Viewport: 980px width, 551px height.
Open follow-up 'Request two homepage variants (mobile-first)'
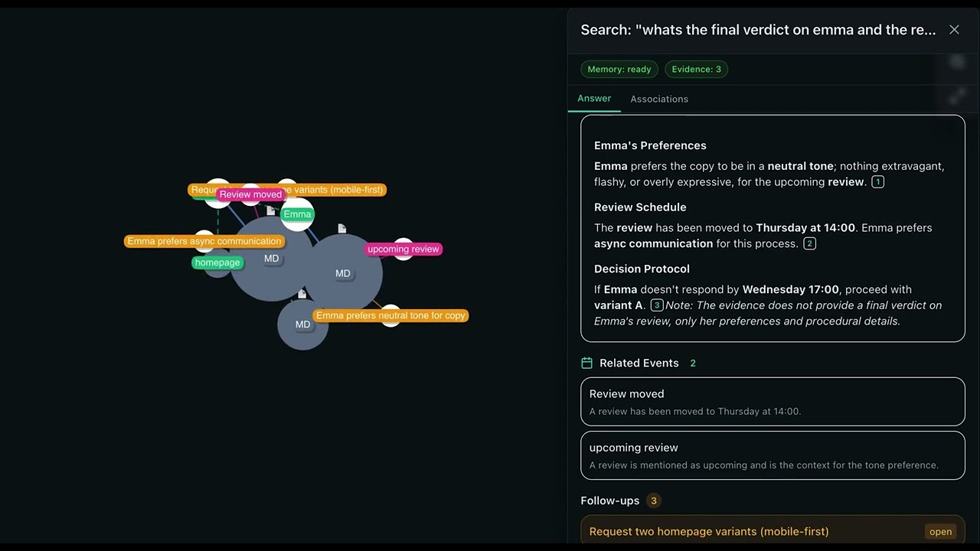tap(709, 531)
